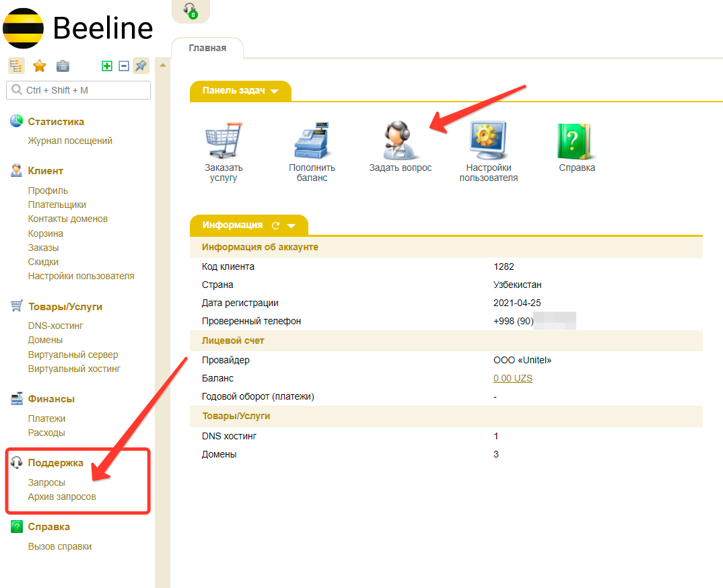Open Архив запросов menu item

pos(62,497)
